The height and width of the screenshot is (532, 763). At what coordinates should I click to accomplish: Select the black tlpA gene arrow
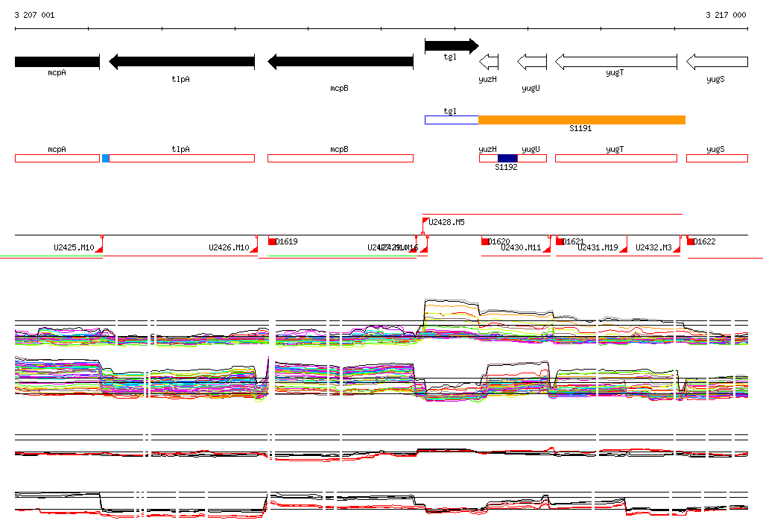click(182, 62)
